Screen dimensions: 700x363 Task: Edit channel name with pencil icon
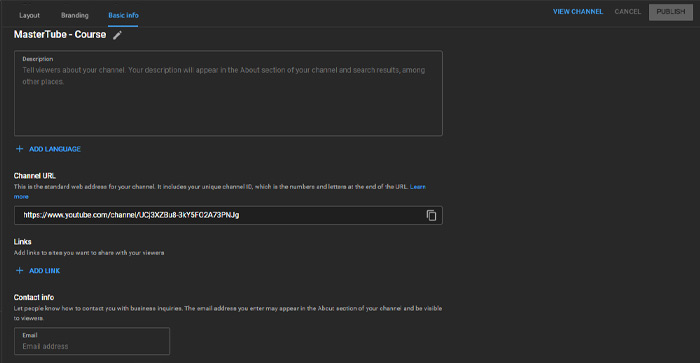(117, 35)
